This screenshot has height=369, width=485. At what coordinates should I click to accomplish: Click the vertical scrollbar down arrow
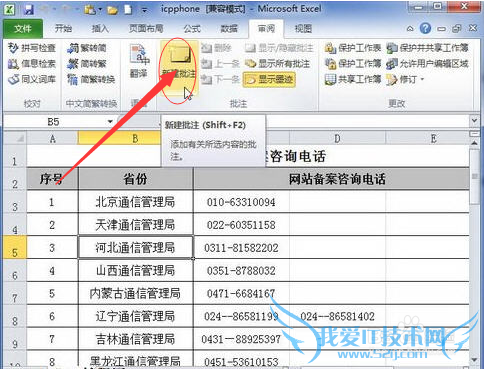474,360
